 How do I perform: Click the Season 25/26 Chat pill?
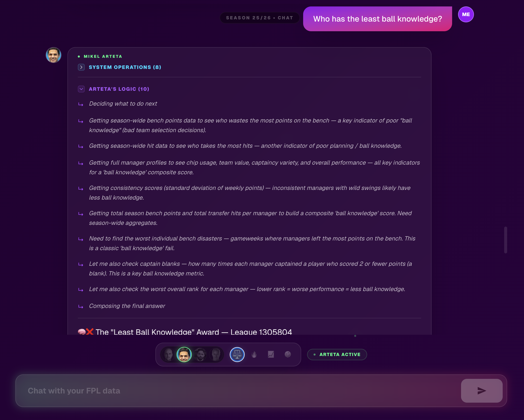260,18
